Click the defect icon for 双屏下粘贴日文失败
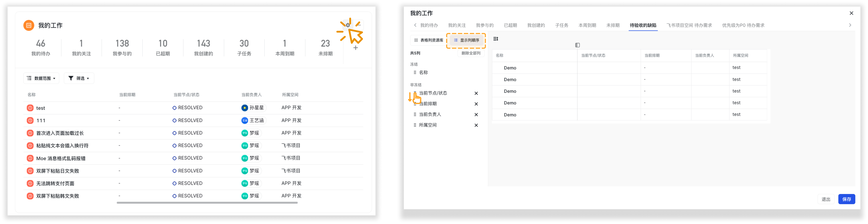The width and height of the screenshot is (868, 224). (30, 171)
